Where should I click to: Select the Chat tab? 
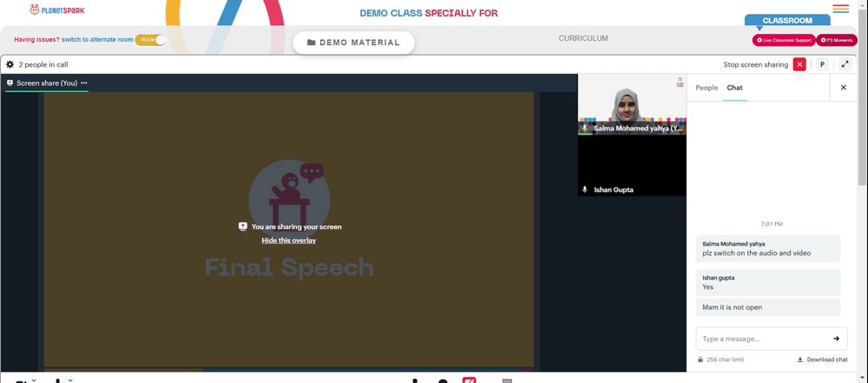click(734, 88)
